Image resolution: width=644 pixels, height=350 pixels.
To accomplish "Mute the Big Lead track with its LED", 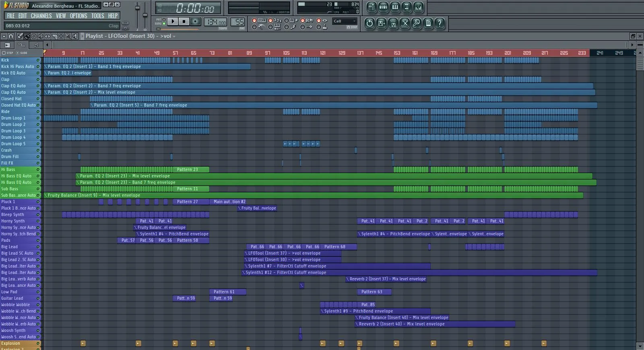I will pyautogui.click(x=38, y=247).
